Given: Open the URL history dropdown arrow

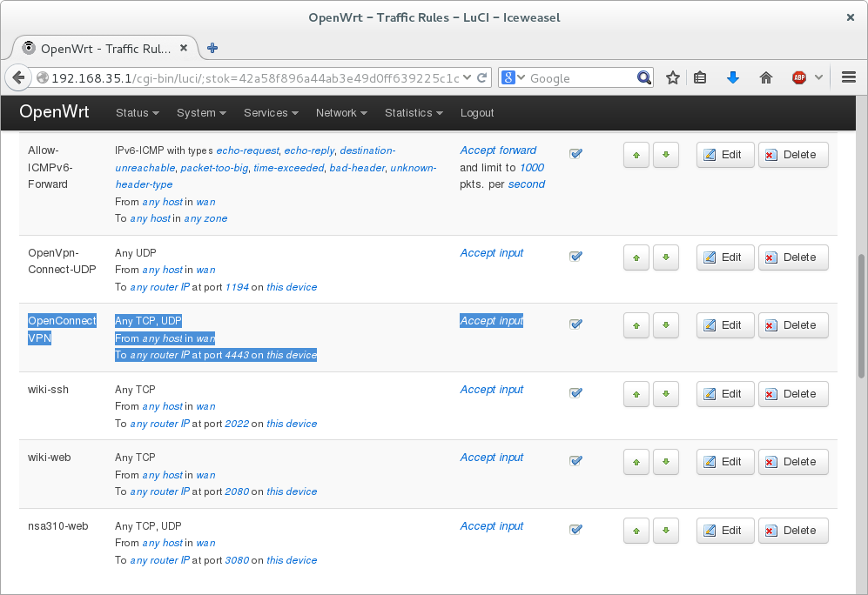Looking at the screenshot, I should coord(468,77).
